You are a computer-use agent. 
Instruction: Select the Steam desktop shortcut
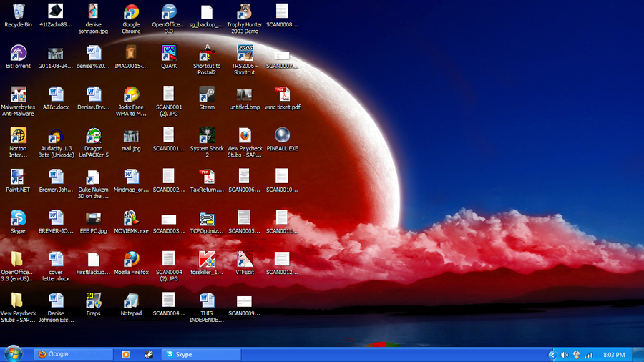(207, 94)
